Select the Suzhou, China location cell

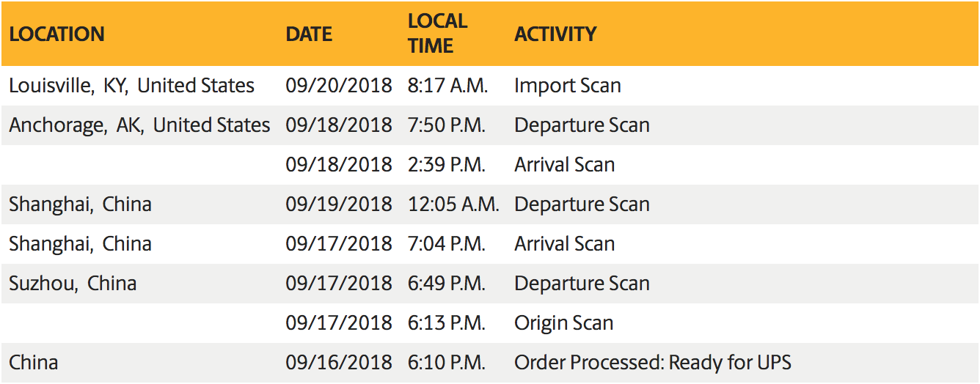[73, 284]
